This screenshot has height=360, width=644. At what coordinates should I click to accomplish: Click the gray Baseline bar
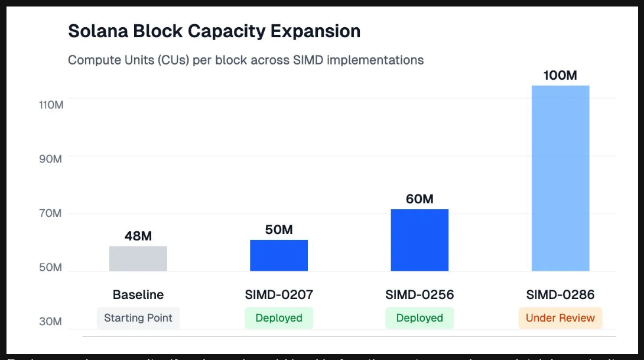pos(138,259)
